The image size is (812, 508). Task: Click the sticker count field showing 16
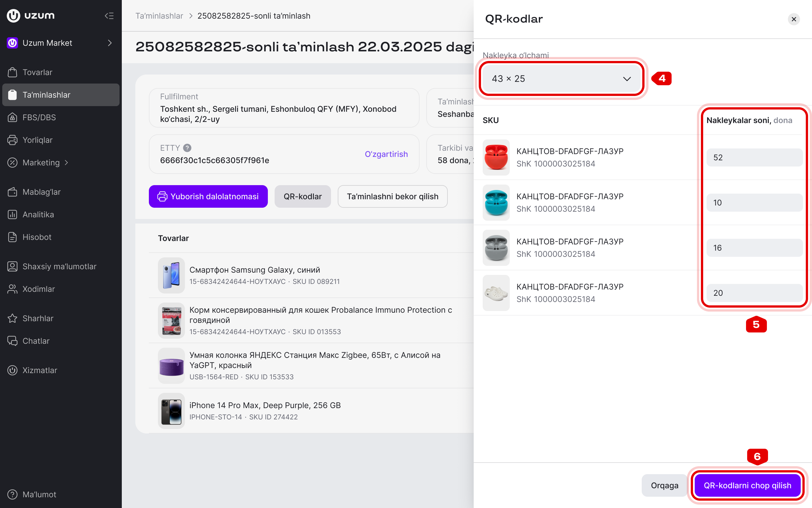[754, 248]
